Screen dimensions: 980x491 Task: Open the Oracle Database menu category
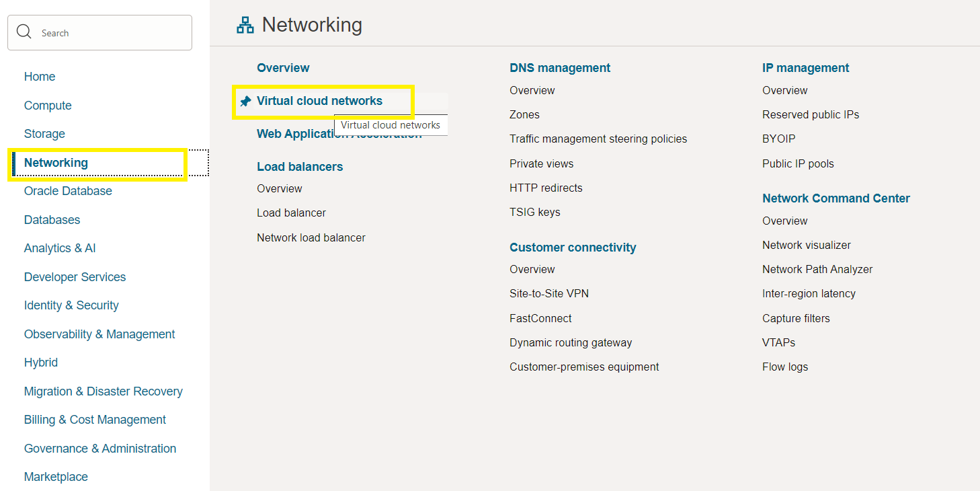pos(68,191)
